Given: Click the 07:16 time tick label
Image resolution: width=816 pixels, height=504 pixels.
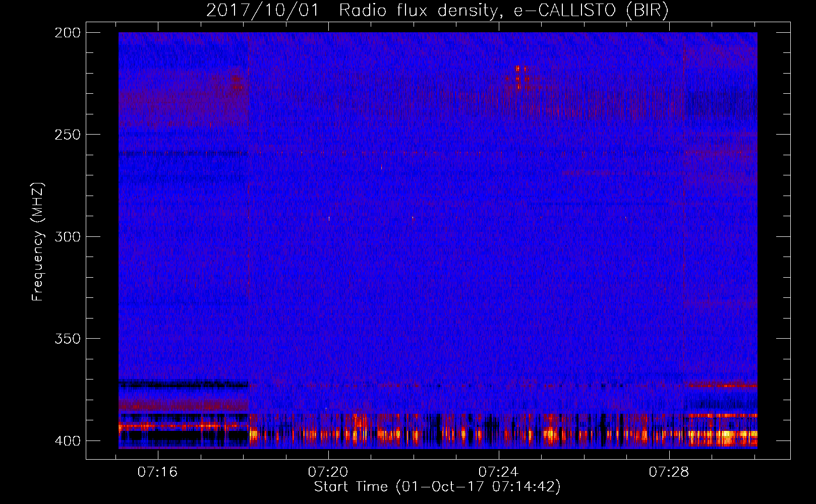Looking at the screenshot, I should (158, 472).
